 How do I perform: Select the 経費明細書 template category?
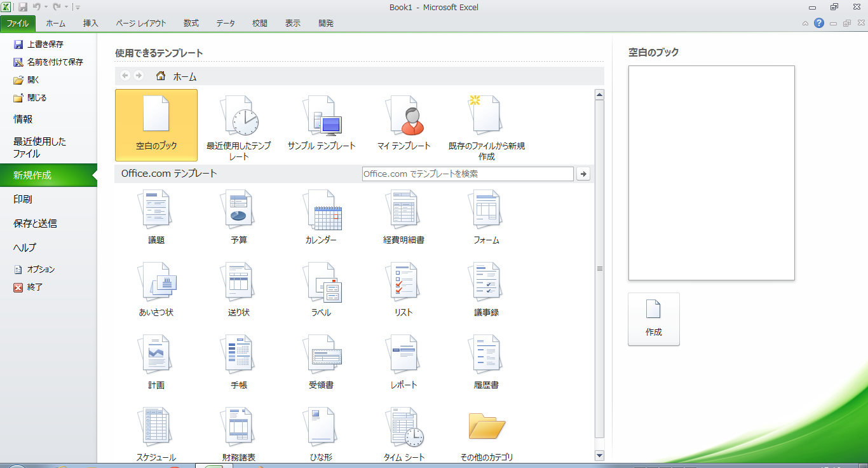(x=404, y=211)
